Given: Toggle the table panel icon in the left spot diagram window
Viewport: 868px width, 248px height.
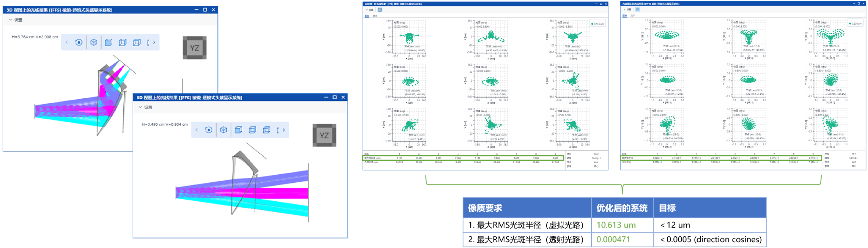Looking at the screenshot, I should click(x=380, y=10).
